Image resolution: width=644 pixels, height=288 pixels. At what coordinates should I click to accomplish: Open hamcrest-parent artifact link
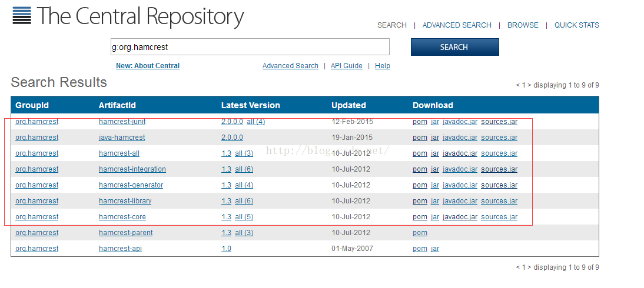pos(125,233)
